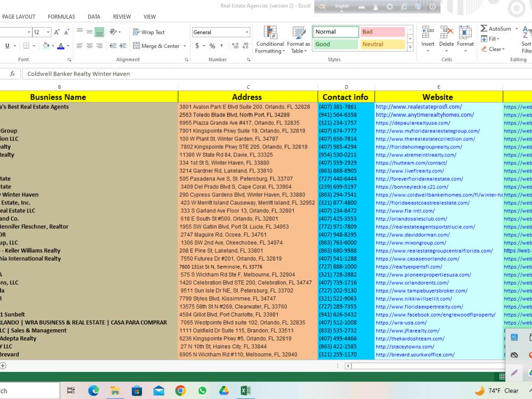Toggle underline formatting
Viewport: 532px width, 399px height.
(x=7, y=46)
